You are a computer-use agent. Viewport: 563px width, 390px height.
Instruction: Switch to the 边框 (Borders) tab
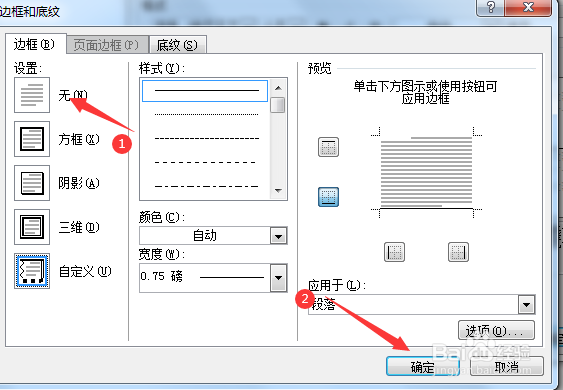(35, 45)
